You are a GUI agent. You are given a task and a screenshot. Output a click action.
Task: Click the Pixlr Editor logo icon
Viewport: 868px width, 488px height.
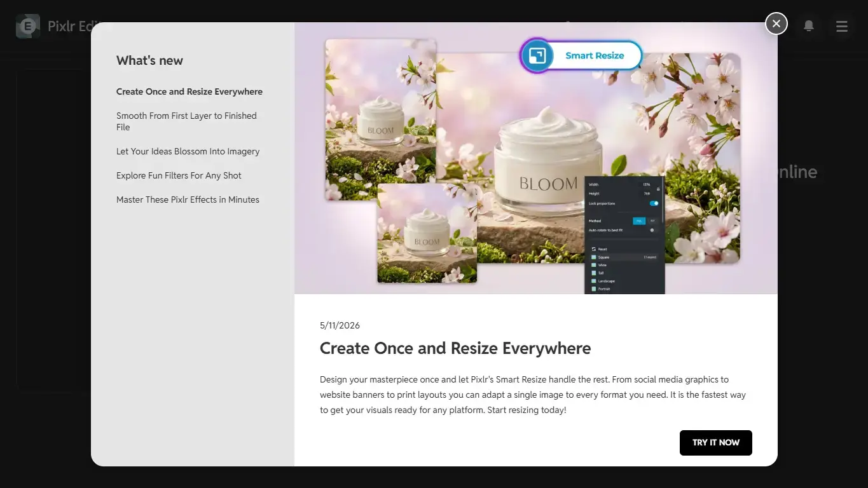(x=28, y=26)
